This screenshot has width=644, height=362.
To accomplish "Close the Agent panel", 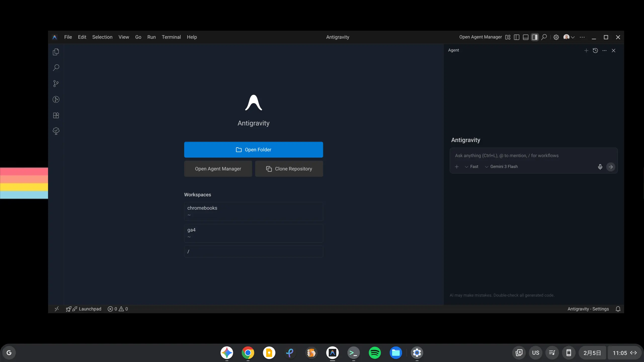I will [614, 51].
